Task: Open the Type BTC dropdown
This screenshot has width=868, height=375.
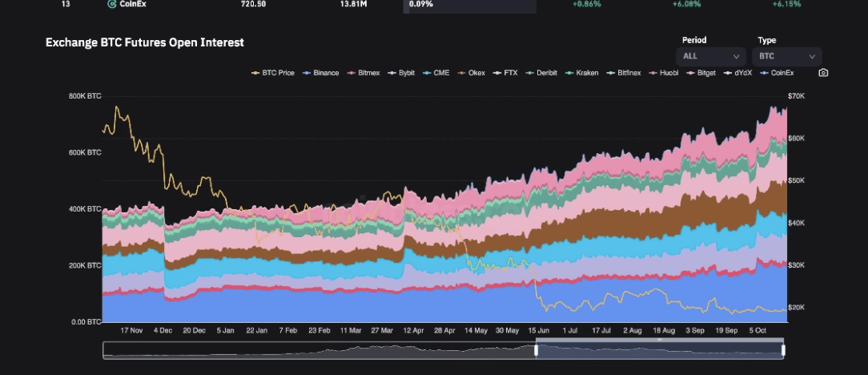Action: pos(786,57)
